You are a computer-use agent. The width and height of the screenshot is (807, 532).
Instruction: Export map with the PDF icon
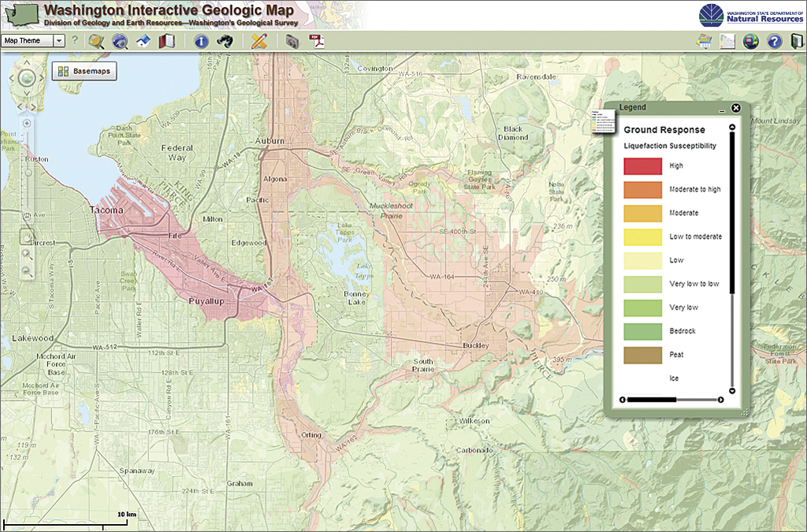316,41
